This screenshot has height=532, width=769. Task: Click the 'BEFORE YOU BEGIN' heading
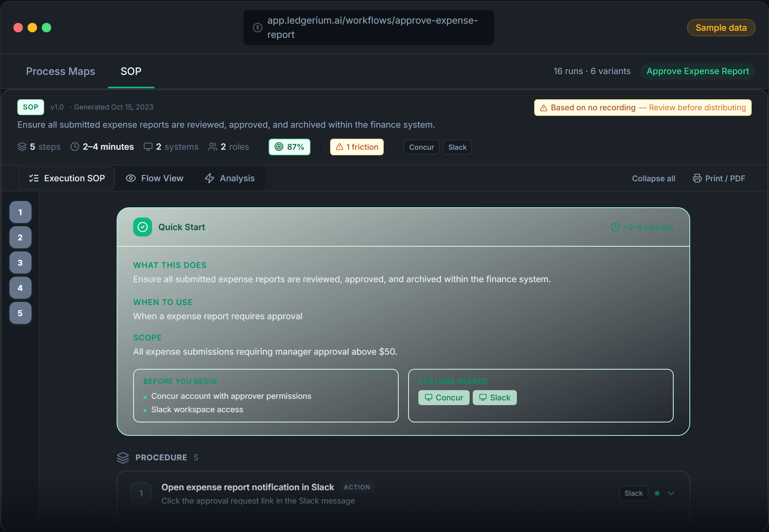(180, 381)
